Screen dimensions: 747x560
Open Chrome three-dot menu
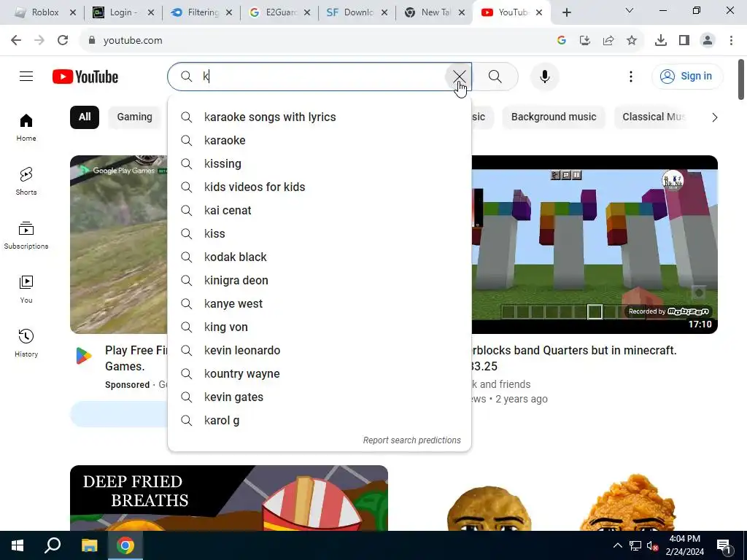click(x=731, y=41)
